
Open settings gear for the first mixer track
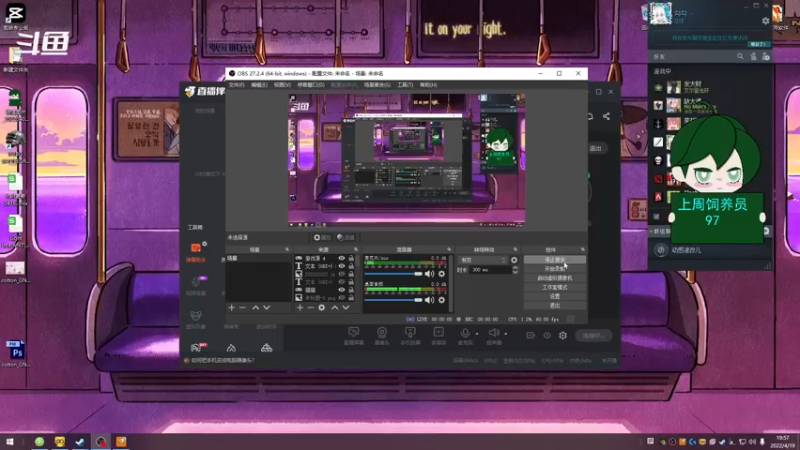(442, 274)
